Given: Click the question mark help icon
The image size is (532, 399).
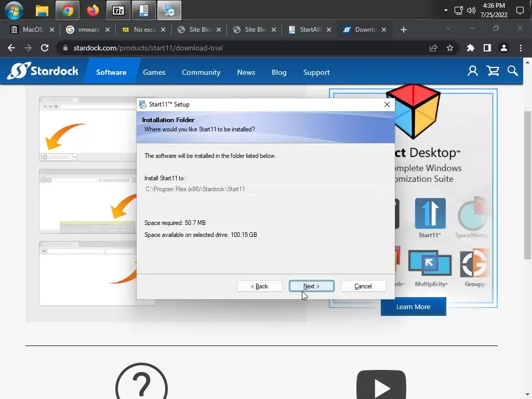Looking at the screenshot, I should [141, 381].
